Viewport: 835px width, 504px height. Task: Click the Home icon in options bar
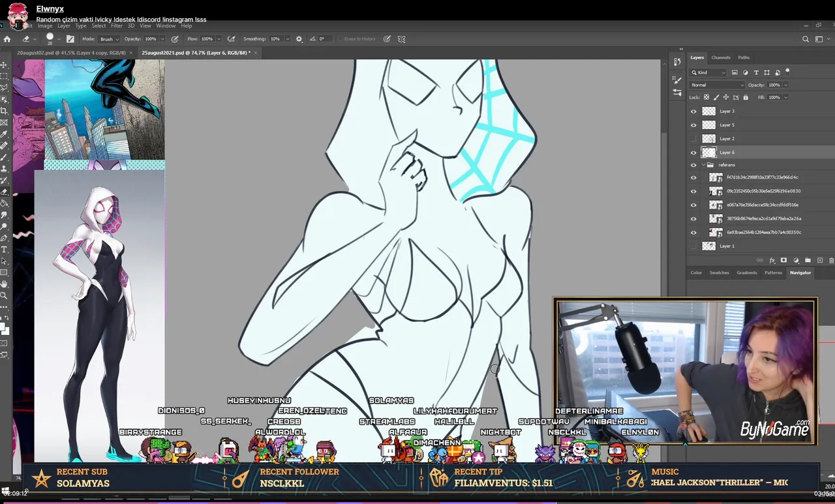point(7,39)
